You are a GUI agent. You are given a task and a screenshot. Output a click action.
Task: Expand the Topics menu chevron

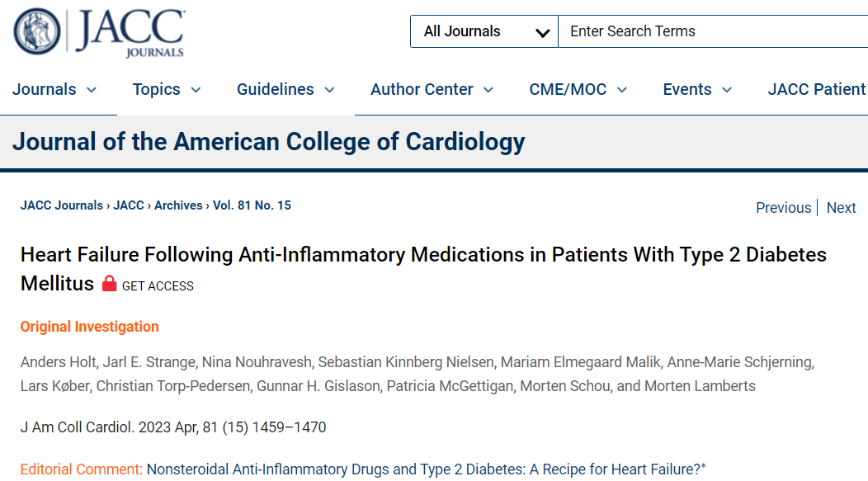(x=196, y=90)
